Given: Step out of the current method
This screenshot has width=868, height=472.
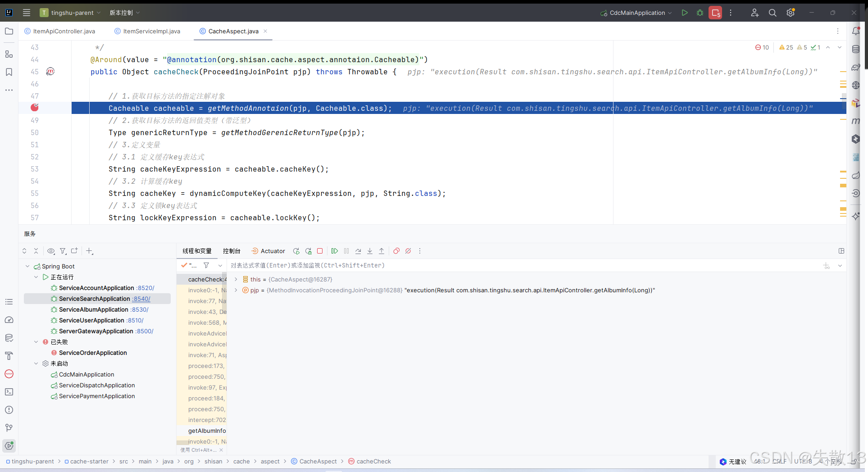Looking at the screenshot, I should 382,251.
